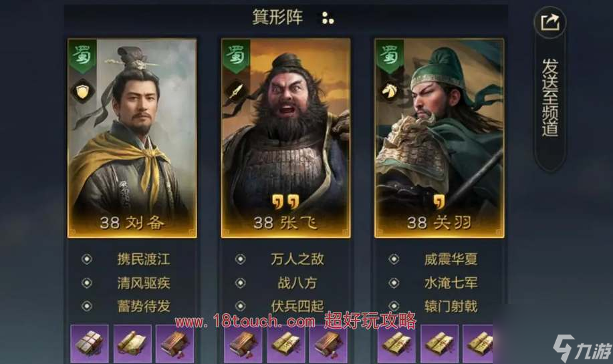Click the share arrow icon above 发送至频道

coord(550,23)
